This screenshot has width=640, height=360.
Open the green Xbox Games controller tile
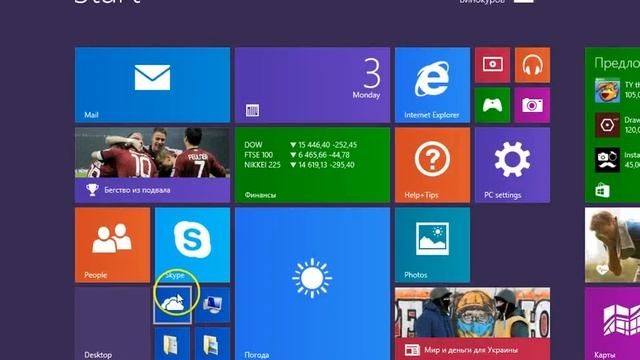point(492,105)
